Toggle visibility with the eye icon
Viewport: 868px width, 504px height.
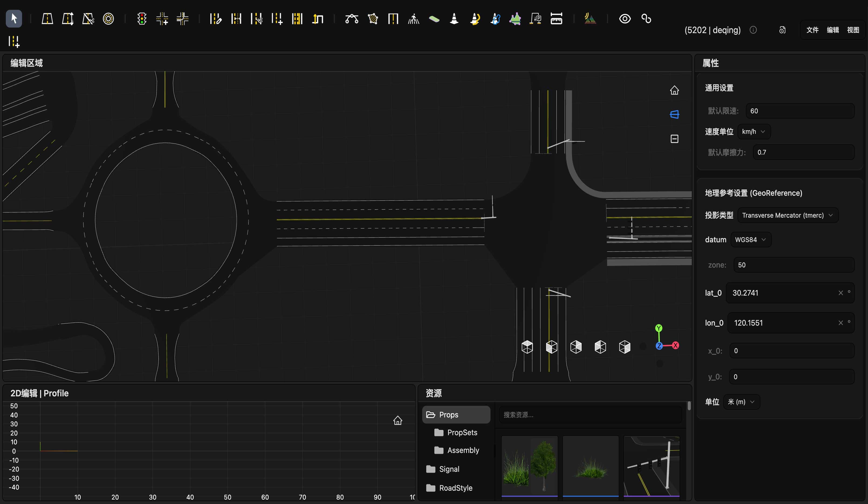[625, 19]
